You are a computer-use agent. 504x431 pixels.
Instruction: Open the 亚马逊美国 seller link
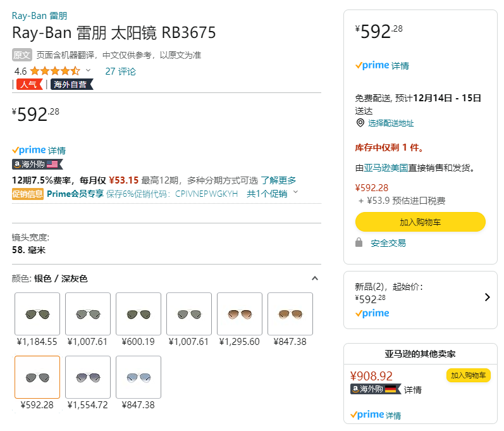(x=386, y=168)
